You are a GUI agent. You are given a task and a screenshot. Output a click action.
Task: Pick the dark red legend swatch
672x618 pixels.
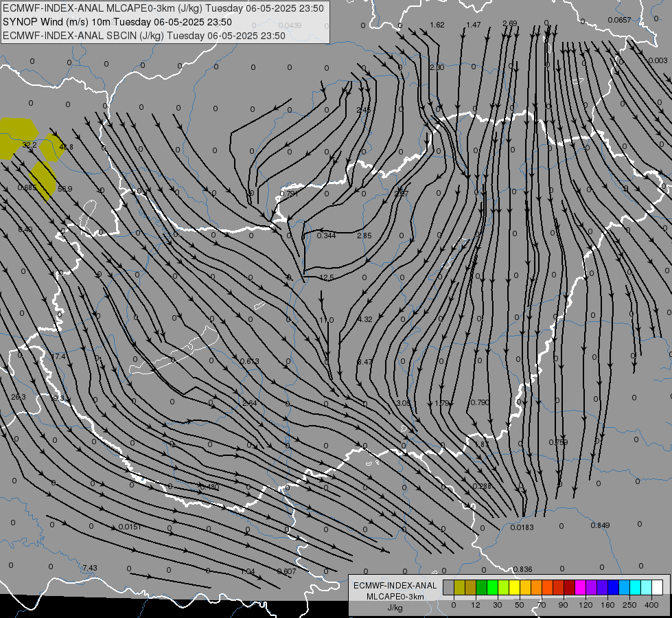570,587
